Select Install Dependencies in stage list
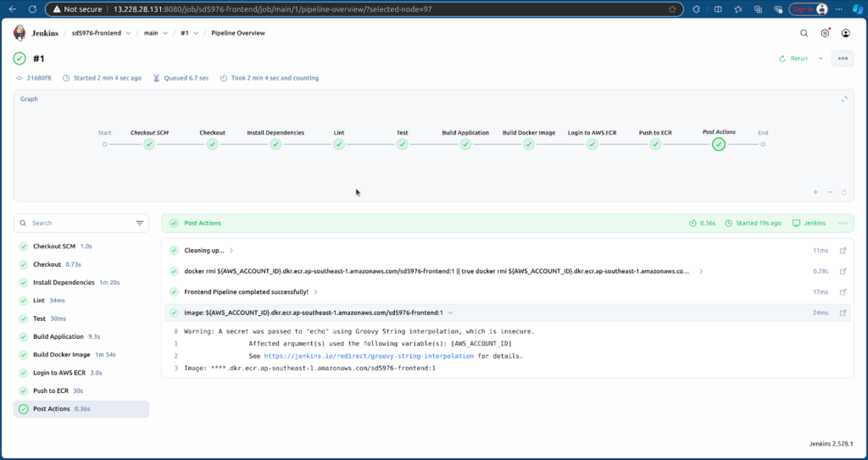The height and width of the screenshot is (460, 868). (64, 282)
